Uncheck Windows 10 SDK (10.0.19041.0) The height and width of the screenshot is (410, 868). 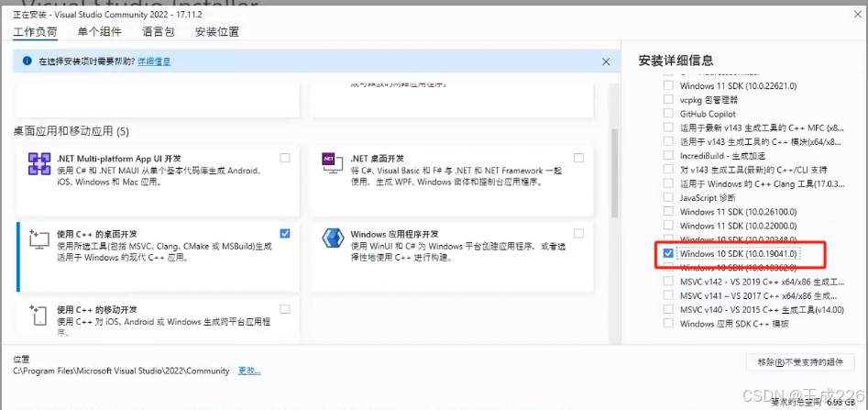(x=669, y=253)
